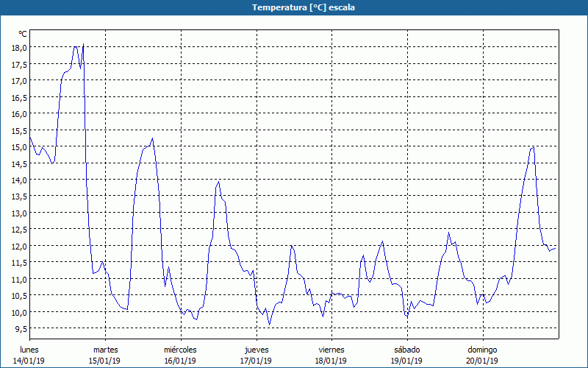Click the 12,5 axis value

[21, 230]
